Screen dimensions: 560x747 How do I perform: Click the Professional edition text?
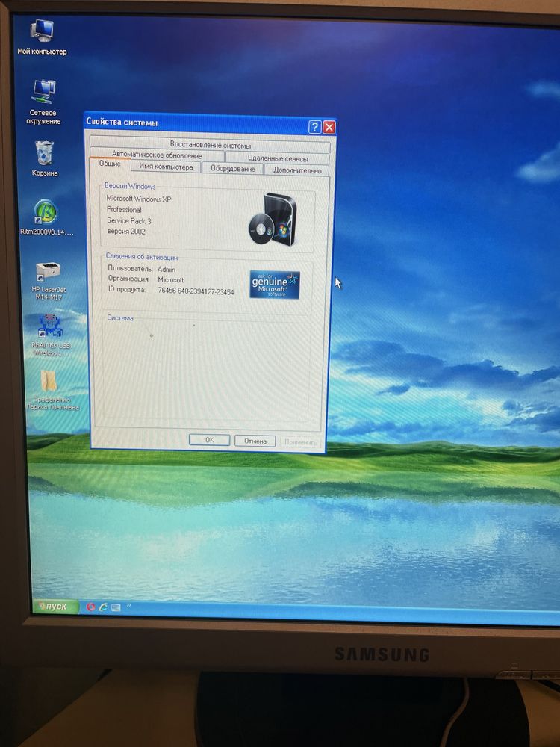[x=124, y=210]
